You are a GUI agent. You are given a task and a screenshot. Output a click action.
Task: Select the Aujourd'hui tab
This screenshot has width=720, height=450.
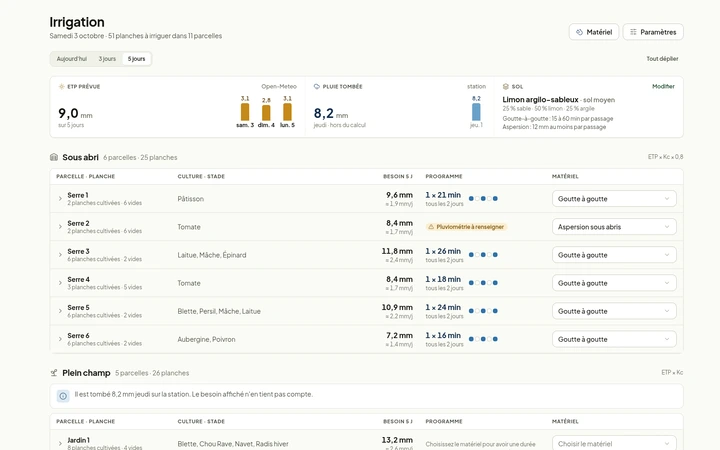pyautogui.click(x=72, y=59)
